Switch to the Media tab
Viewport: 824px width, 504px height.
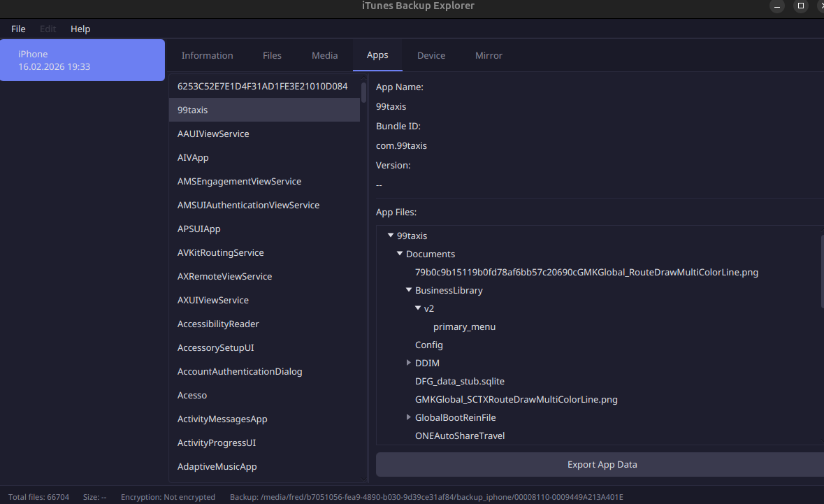point(325,55)
